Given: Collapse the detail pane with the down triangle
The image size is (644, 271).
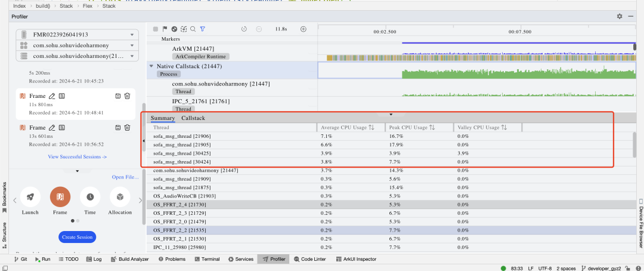Looking at the screenshot, I should tap(391, 115).
